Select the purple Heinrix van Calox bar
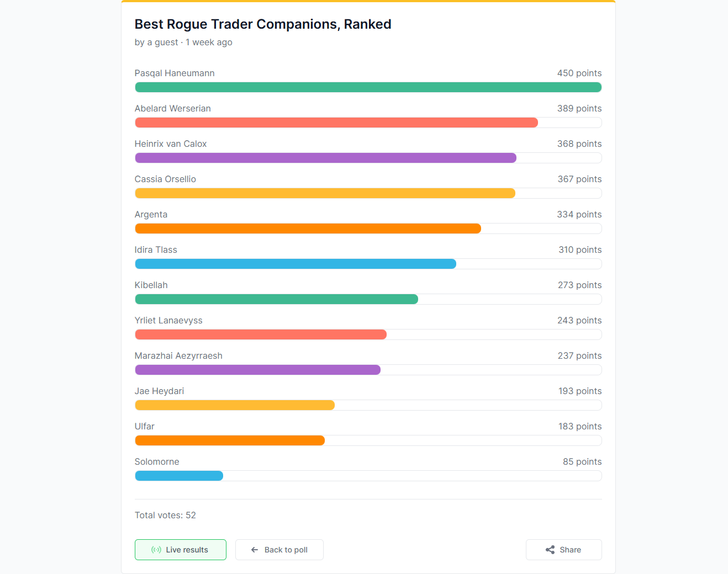The height and width of the screenshot is (574, 728). 325,158
